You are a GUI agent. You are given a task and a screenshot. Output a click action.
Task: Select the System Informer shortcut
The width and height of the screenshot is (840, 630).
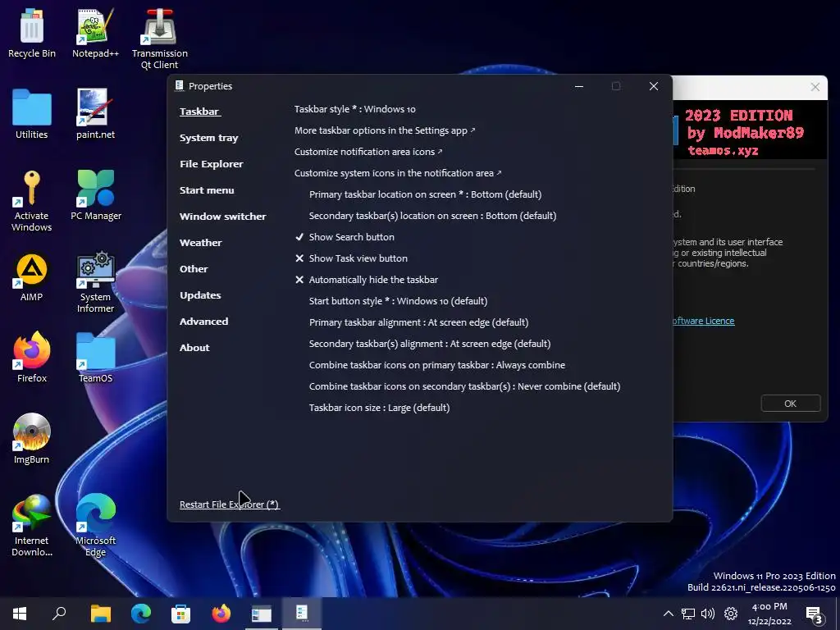95,282
